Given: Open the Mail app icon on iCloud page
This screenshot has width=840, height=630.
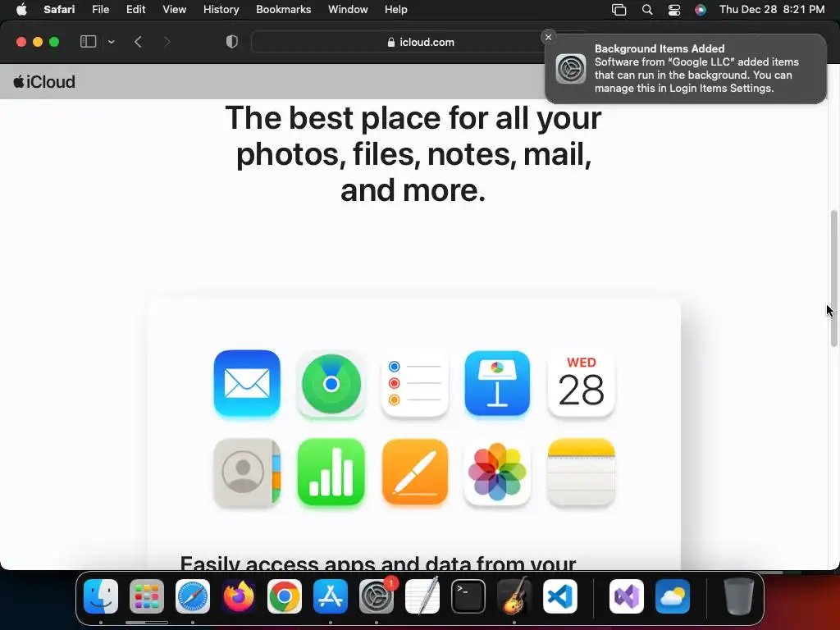Looking at the screenshot, I should click(247, 384).
